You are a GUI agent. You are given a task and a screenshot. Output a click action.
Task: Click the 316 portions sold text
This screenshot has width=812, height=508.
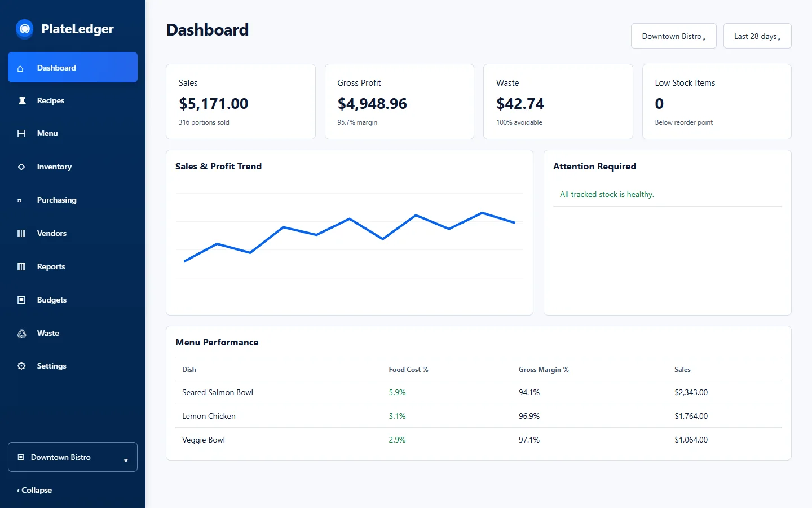click(204, 122)
